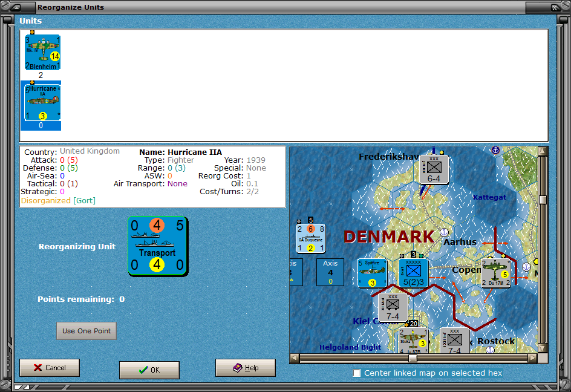Click the Frederikshavn city label
Viewport: 571px width, 392px height.
point(389,157)
